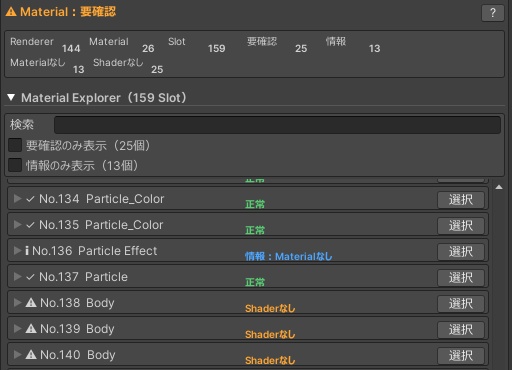Screen dimensions: 512x370
Task: Click 正常 status on No.134 row
Action: (x=255, y=204)
